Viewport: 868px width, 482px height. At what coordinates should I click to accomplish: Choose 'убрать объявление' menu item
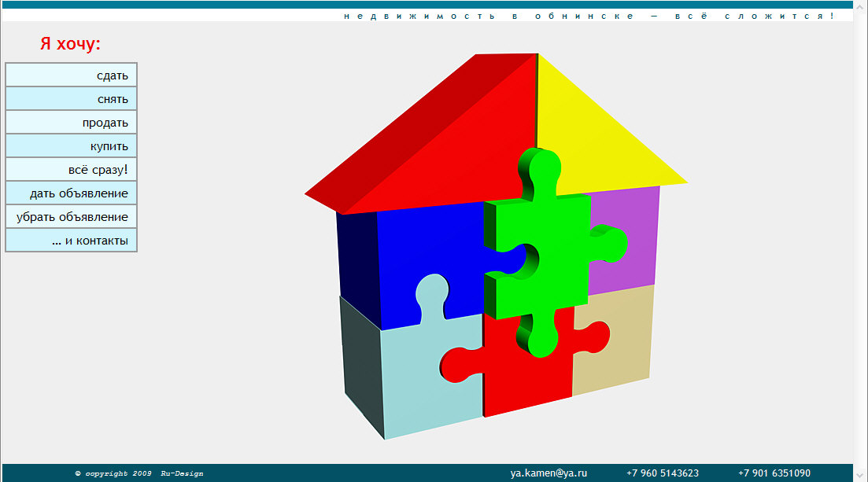point(71,217)
